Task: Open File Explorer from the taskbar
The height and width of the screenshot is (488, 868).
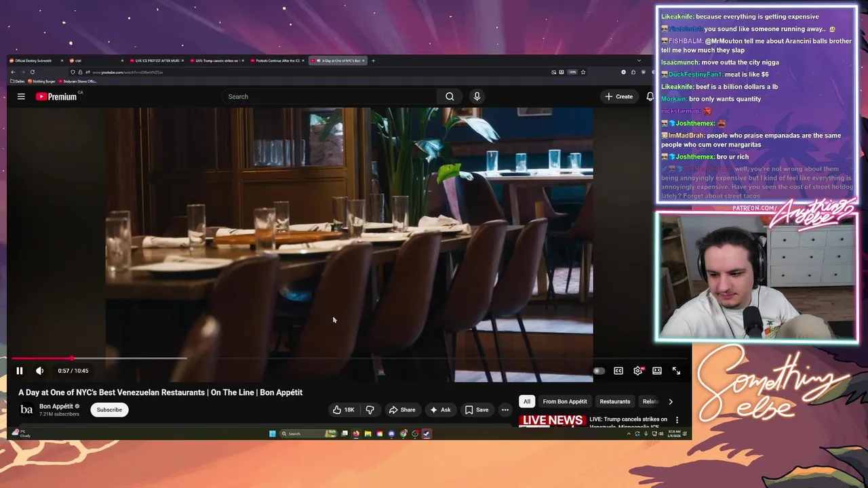Action: (x=368, y=434)
